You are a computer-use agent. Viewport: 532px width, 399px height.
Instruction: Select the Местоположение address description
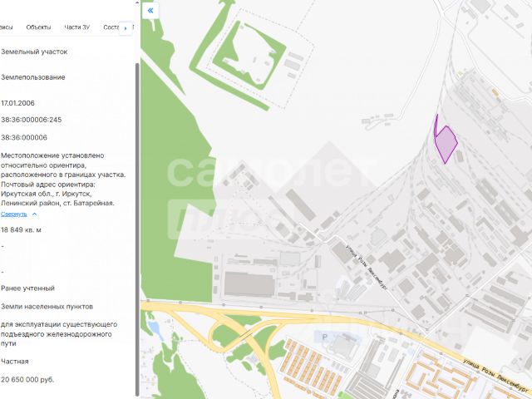coord(63,180)
